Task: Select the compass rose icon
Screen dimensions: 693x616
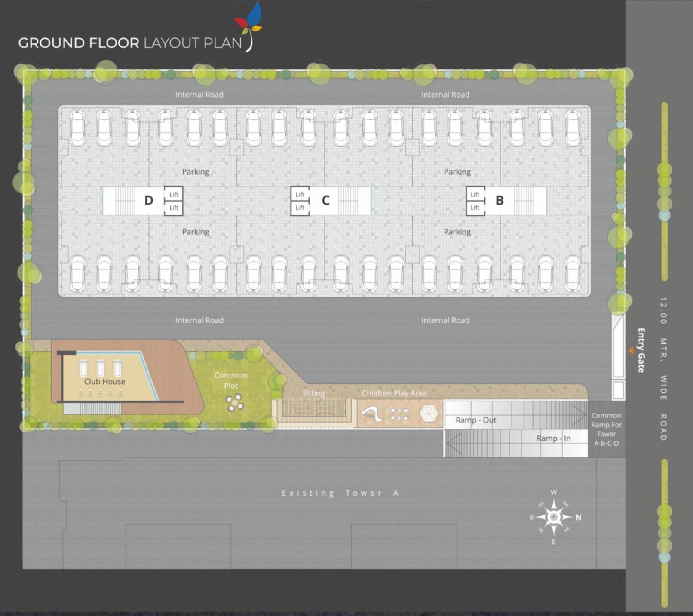Action: [555, 517]
